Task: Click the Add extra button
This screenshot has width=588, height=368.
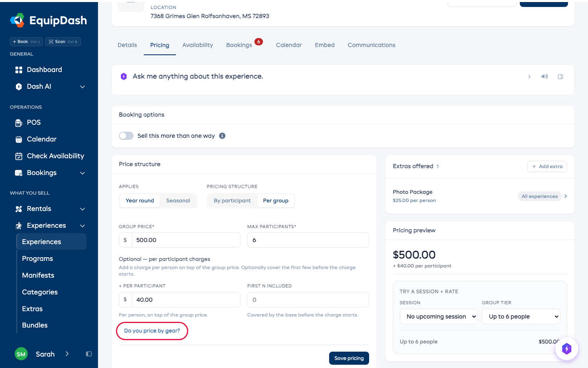Action: coord(547,166)
